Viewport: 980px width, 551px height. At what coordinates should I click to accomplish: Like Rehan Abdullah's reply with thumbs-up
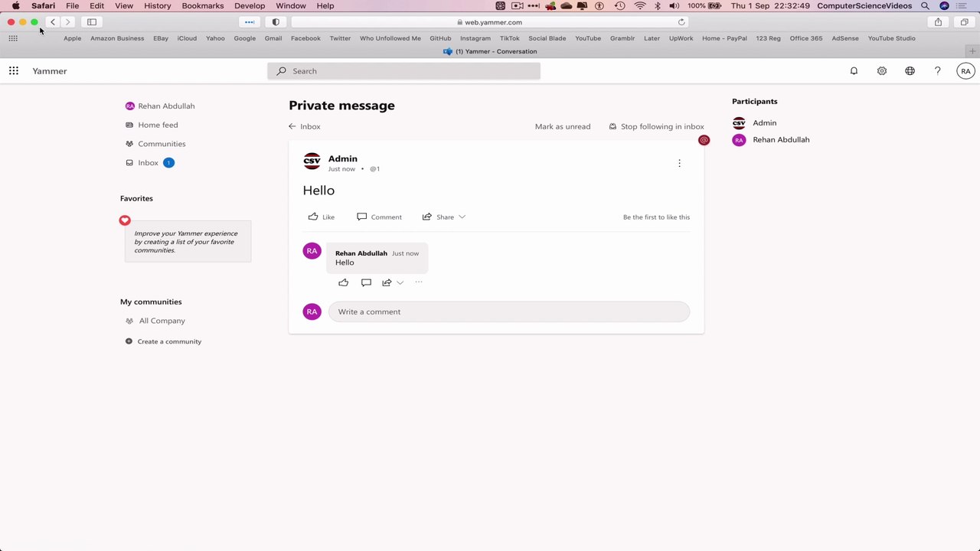point(343,282)
